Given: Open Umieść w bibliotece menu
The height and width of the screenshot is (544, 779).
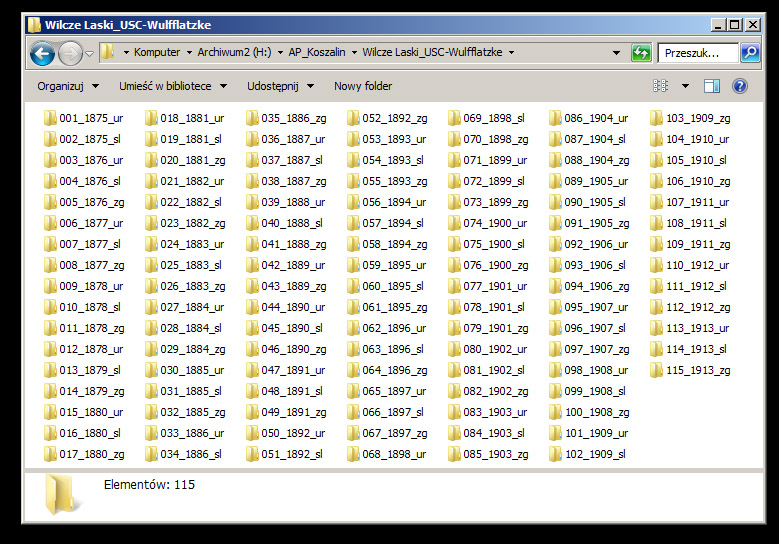Looking at the screenshot, I should (x=170, y=86).
